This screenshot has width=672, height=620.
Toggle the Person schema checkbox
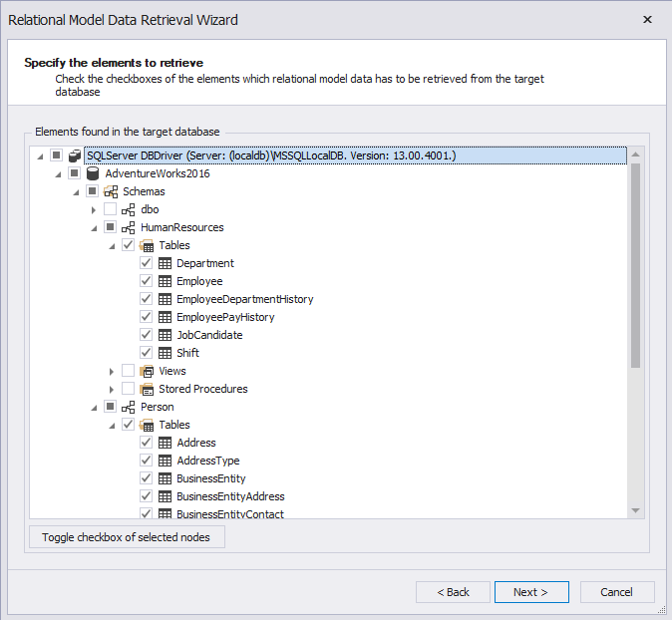(110, 407)
